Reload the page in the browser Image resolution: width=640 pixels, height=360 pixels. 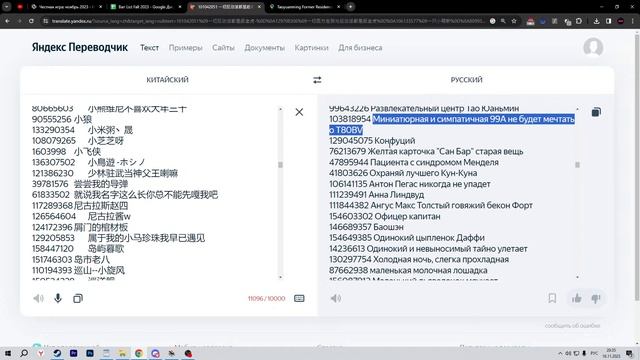pos(31,21)
